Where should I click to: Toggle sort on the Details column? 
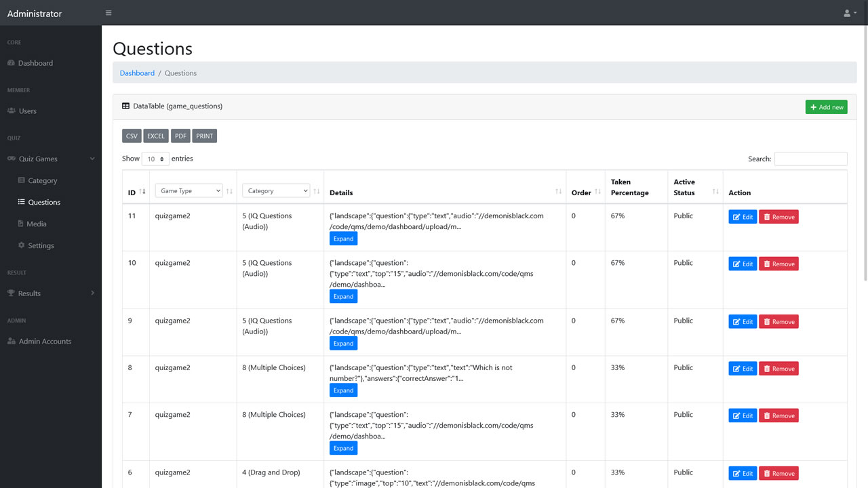[x=558, y=192]
